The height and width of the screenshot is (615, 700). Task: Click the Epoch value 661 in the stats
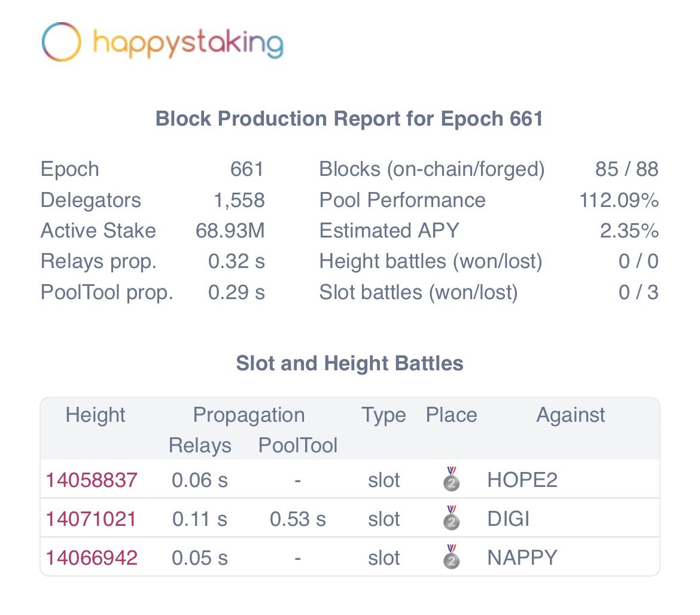pyautogui.click(x=247, y=169)
